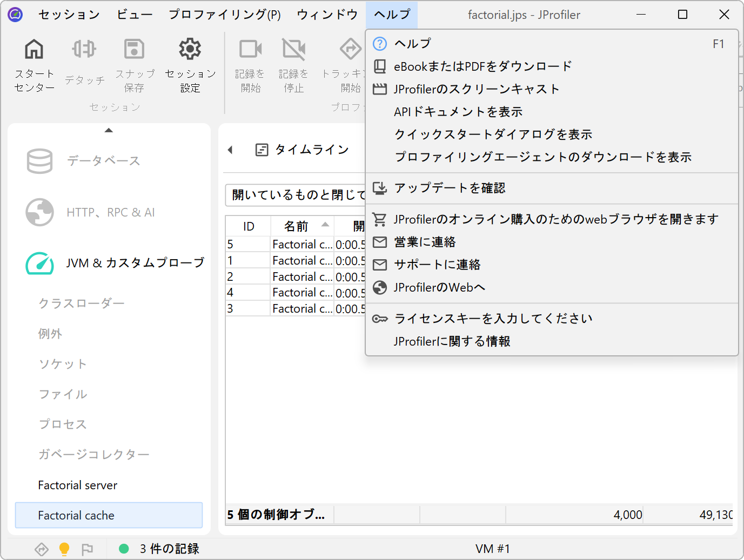Collapse sidebar with the up arrow
Viewport: 744px width, 560px height.
point(109,130)
